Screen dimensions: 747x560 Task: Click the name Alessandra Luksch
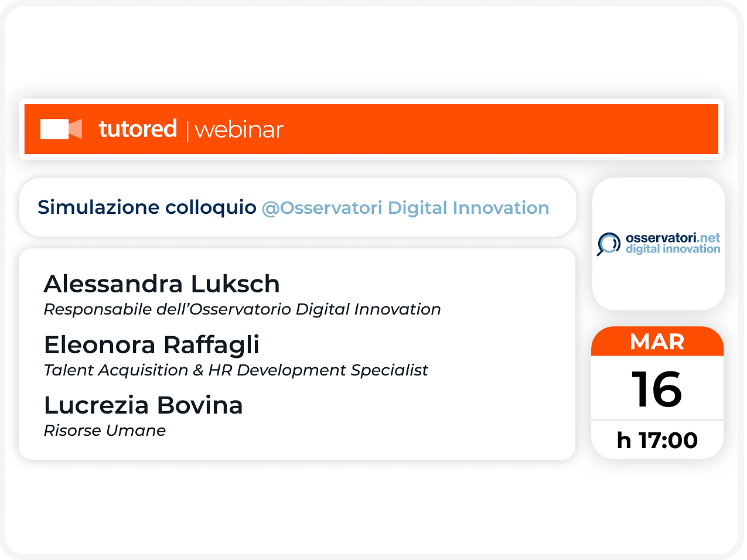point(162,284)
